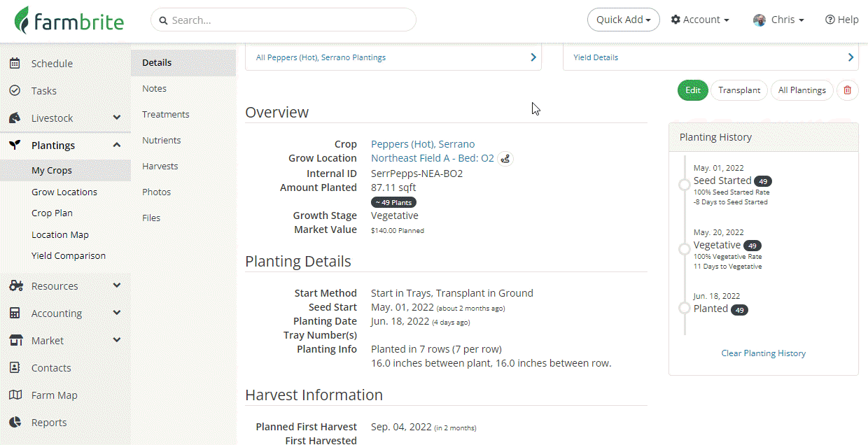Screen dimensions: 868x445
Task: Click the Transplant button
Action: point(739,90)
